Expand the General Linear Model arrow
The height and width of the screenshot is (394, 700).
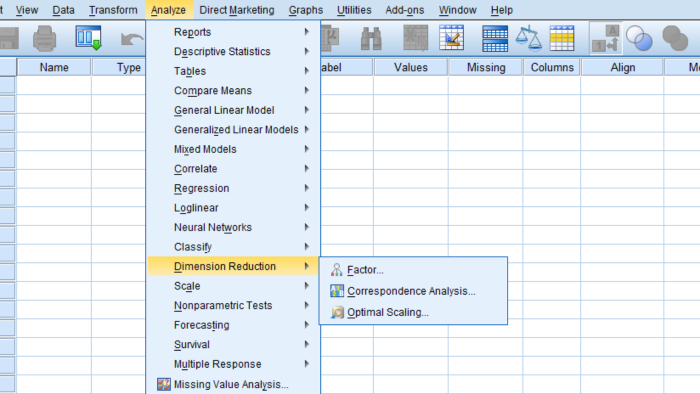tap(307, 110)
